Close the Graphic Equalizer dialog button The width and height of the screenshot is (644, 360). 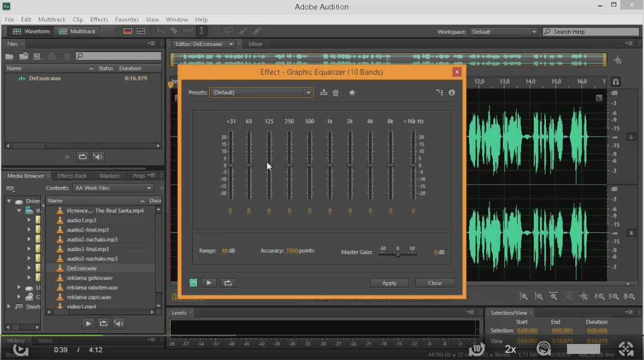[435, 283]
